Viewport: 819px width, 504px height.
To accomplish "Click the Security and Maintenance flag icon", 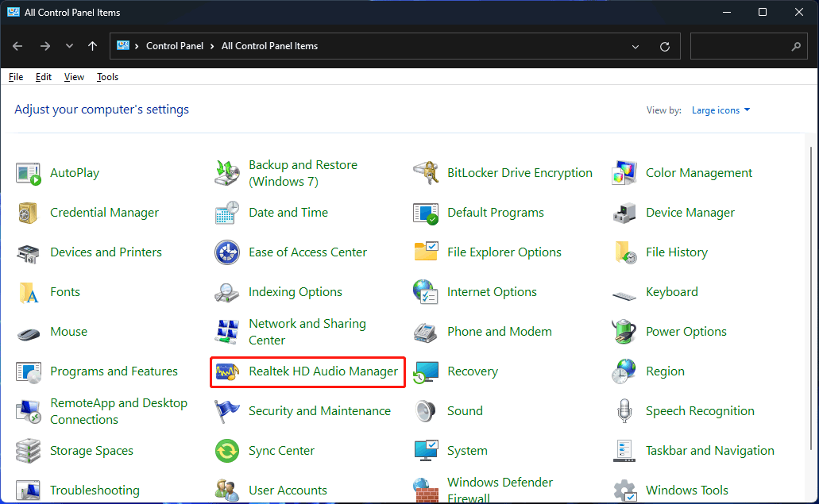I will [x=226, y=411].
